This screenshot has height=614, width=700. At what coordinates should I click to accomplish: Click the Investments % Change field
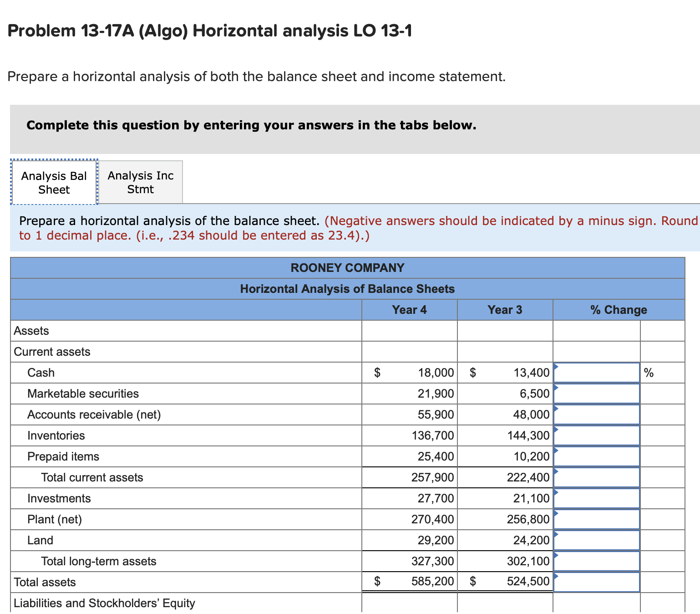coord(596,498)
